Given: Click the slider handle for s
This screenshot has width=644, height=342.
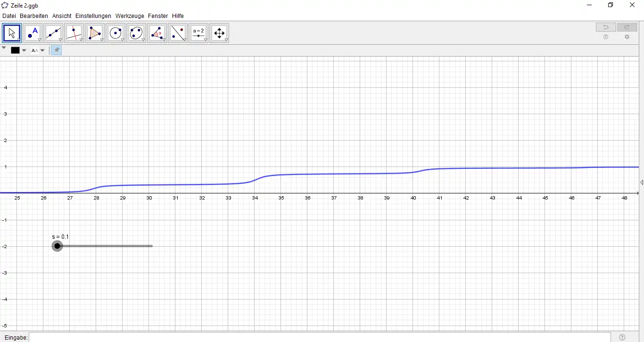Looking at the screenshot, I should click(57, 246).
